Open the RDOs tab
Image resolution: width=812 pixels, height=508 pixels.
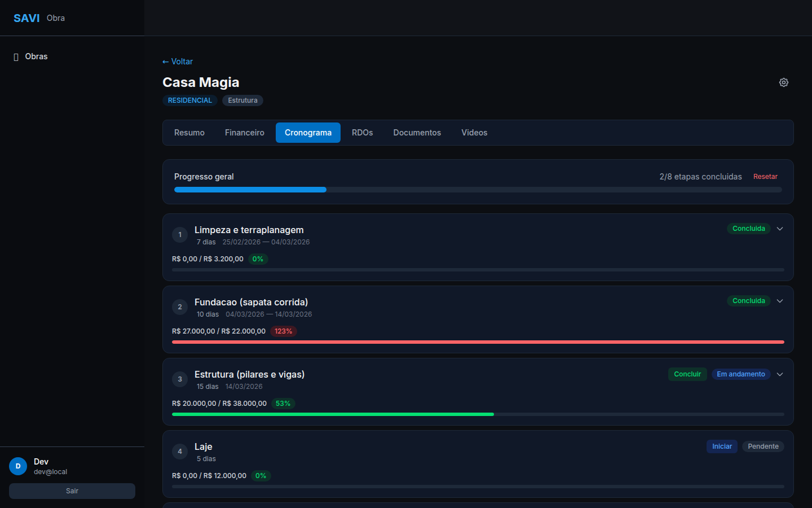[362, 133]
